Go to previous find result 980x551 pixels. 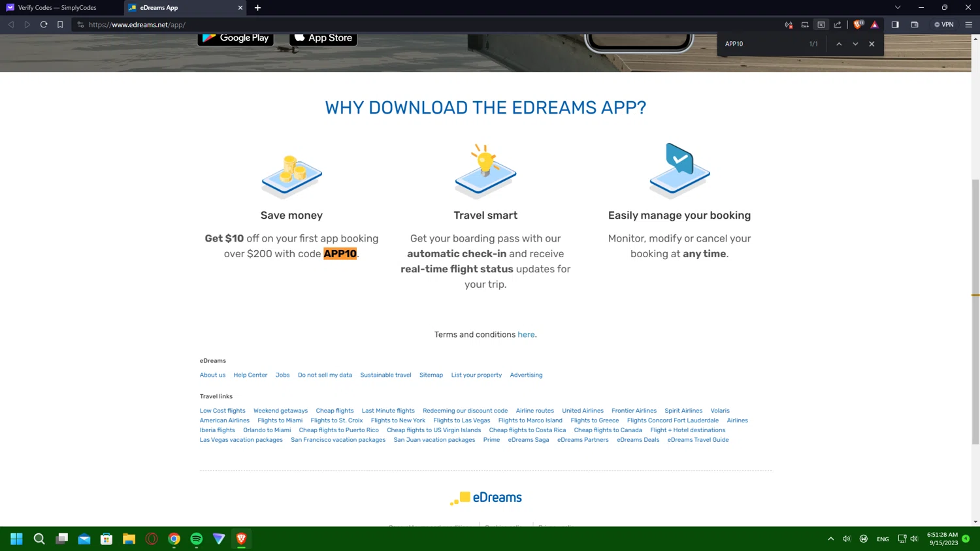839,44
